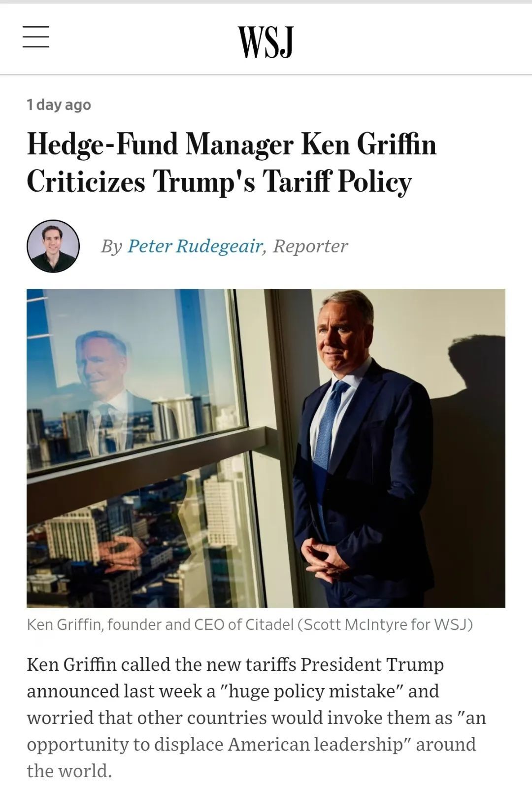This screenshot has width=532, height=795.
Task: Click the WSJ logo
Action: (266, 41)
